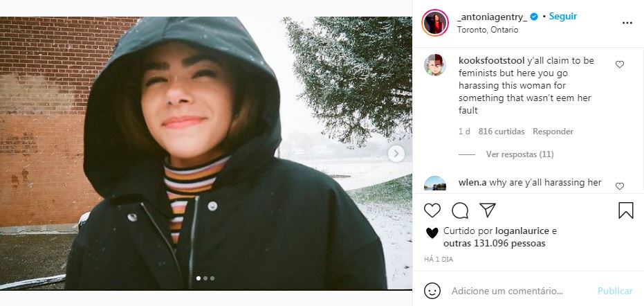Open _antoniagentry_ profile picture

pos(435,23)
